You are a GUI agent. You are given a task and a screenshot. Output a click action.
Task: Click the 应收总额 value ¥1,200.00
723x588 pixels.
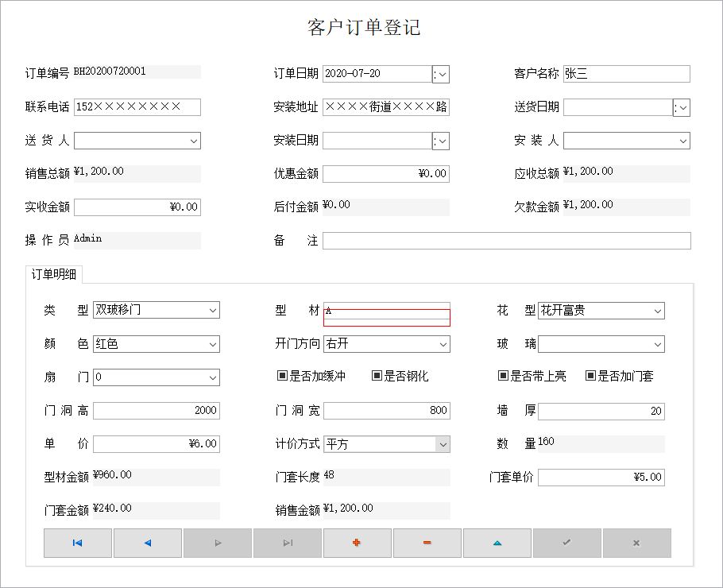click(x=589, y=171)
